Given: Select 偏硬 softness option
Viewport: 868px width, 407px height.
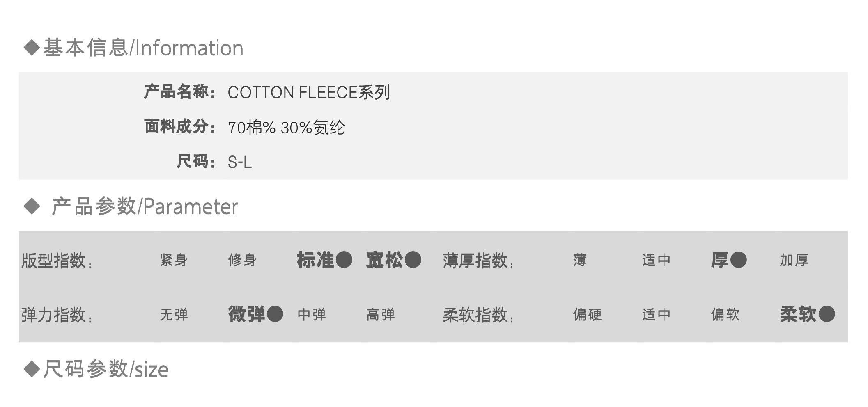Looking at the screenshot, I should (587, 315).
